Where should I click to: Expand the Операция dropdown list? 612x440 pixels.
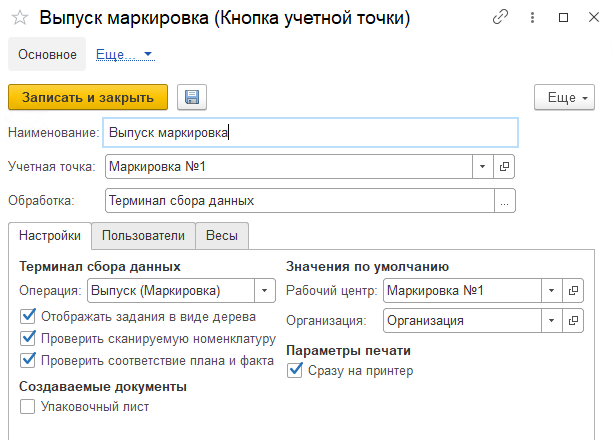point(264,291)
